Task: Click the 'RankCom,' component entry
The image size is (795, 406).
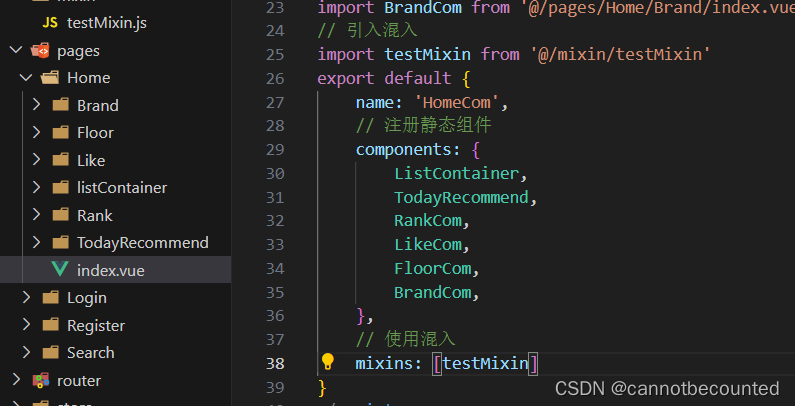Action: tap(432, 221)
